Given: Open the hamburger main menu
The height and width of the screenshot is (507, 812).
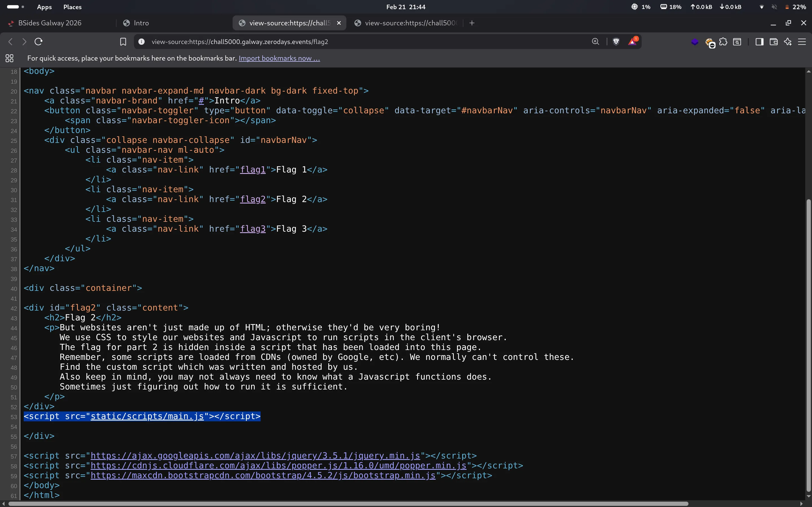Looking at the screenshot, I should click(802, 42).
